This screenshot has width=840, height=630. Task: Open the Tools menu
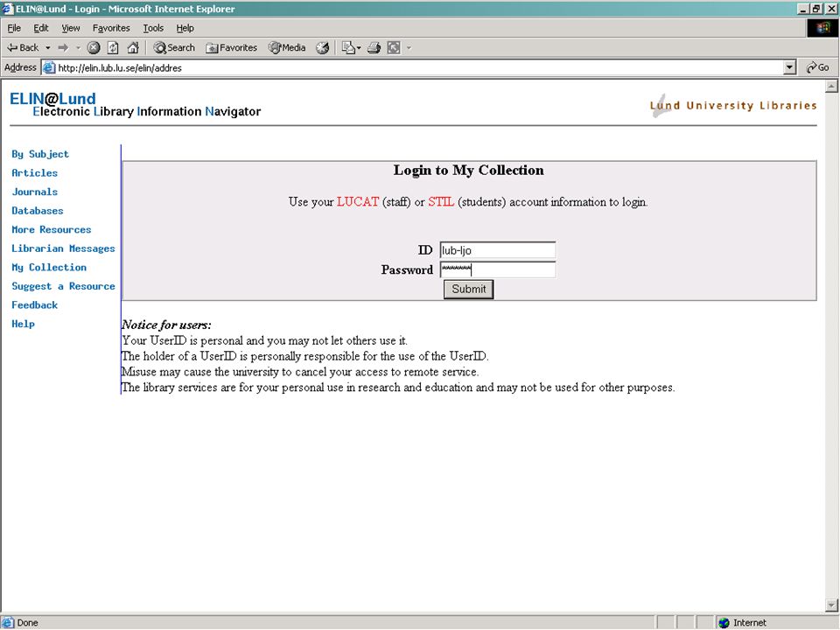coord(153,28)
